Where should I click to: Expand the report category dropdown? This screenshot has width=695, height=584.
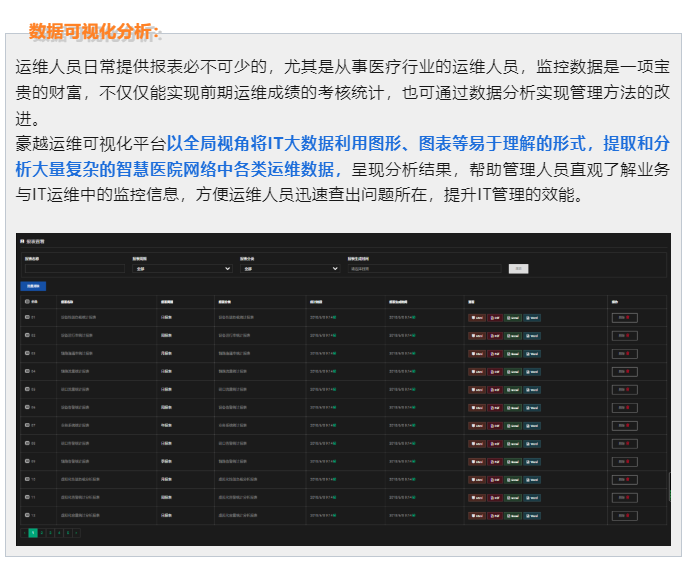[x=289, y=268]
